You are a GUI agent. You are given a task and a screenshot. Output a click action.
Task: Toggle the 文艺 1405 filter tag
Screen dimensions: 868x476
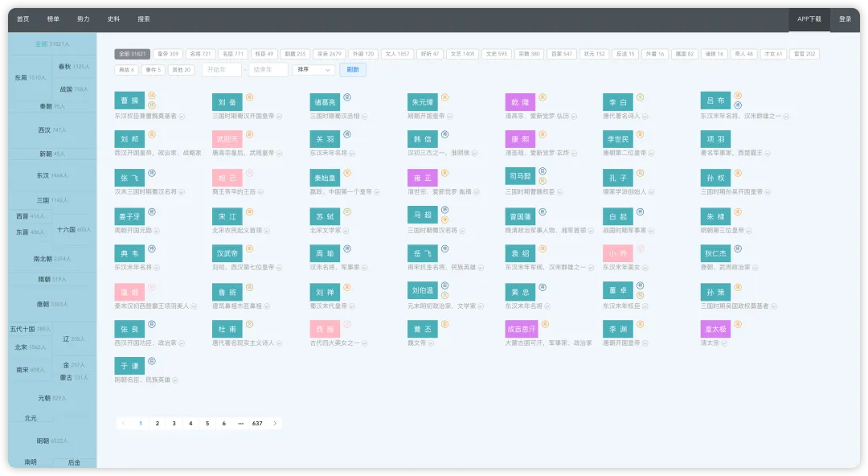(462, 54)
